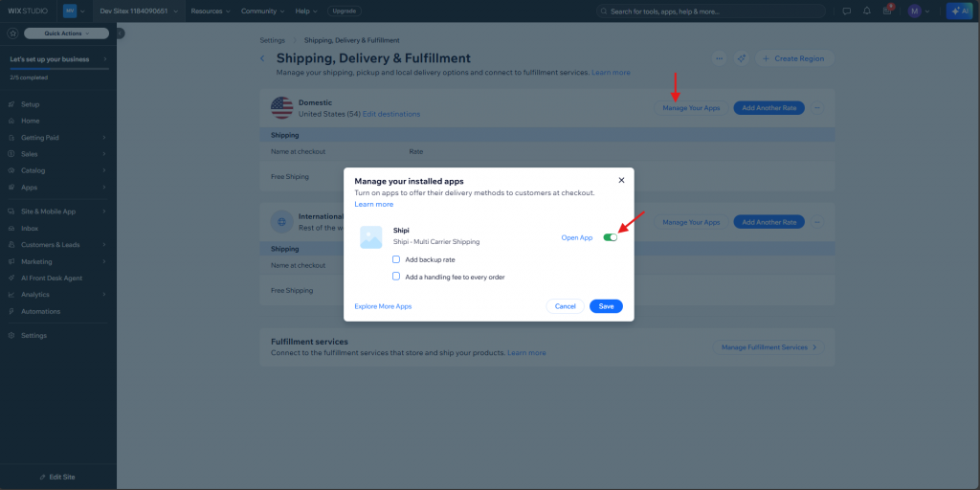980x490 pixels.
Task: Open the Dev Sitex 1184090651 site dropdown
Action: [x=137, y=11]
